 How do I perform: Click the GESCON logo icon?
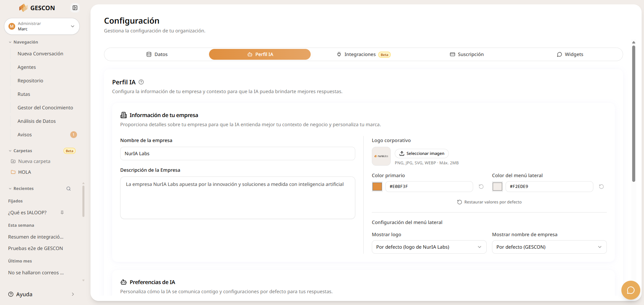point(23,8)
